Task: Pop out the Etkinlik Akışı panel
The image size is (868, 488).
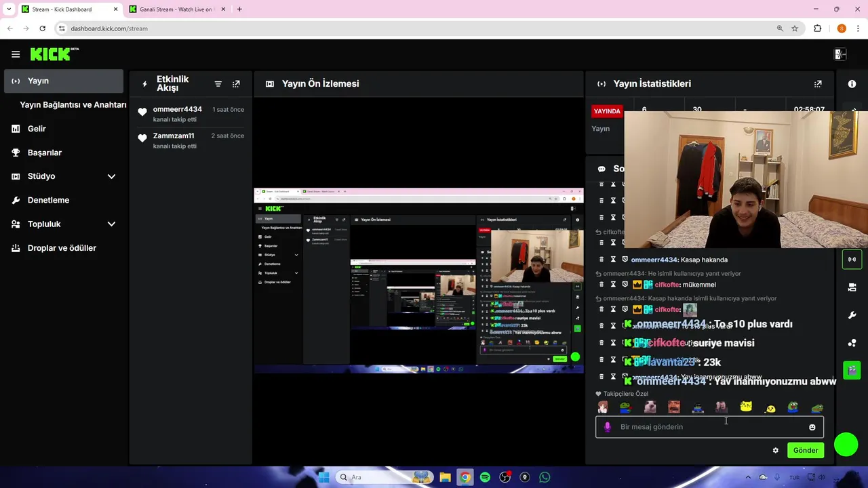Action: [x=236, y=84]
